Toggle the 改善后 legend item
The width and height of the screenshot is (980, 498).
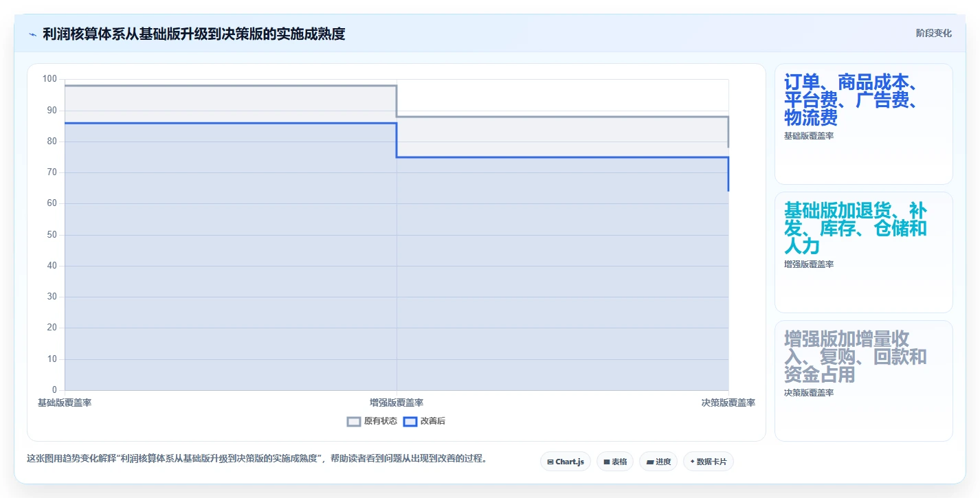coord(424,421)
